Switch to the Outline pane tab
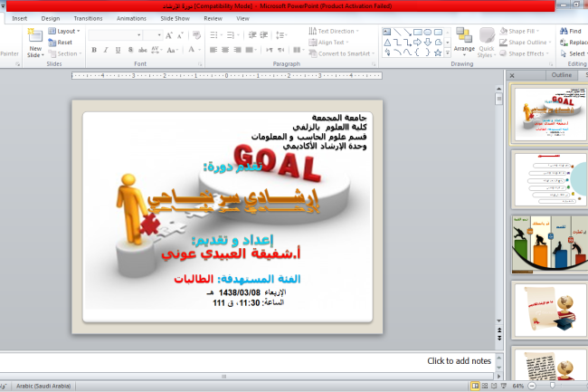This screenshot has width=588, height=392. pyautogui.click(x=562, y=75)
